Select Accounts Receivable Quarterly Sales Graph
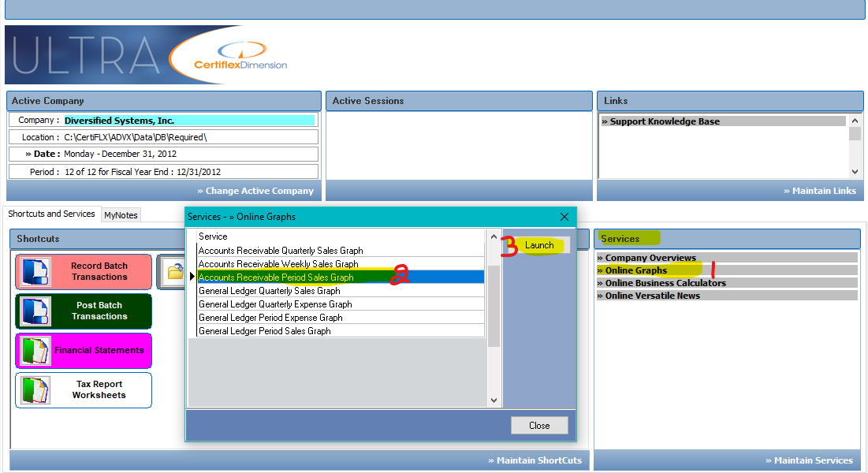 pyautogui.click(x=341, y=251)
